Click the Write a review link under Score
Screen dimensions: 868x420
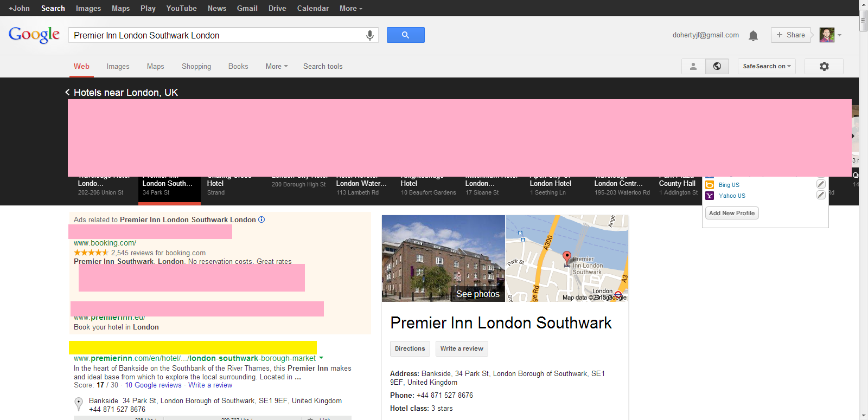pyautogui.click(x=210, y=385)
